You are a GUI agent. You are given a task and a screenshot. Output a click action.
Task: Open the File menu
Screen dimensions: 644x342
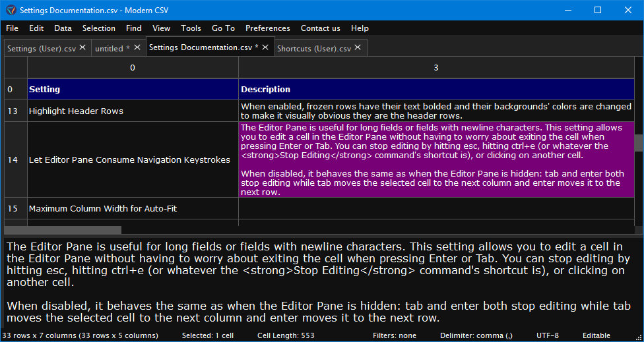pos(13,28)
